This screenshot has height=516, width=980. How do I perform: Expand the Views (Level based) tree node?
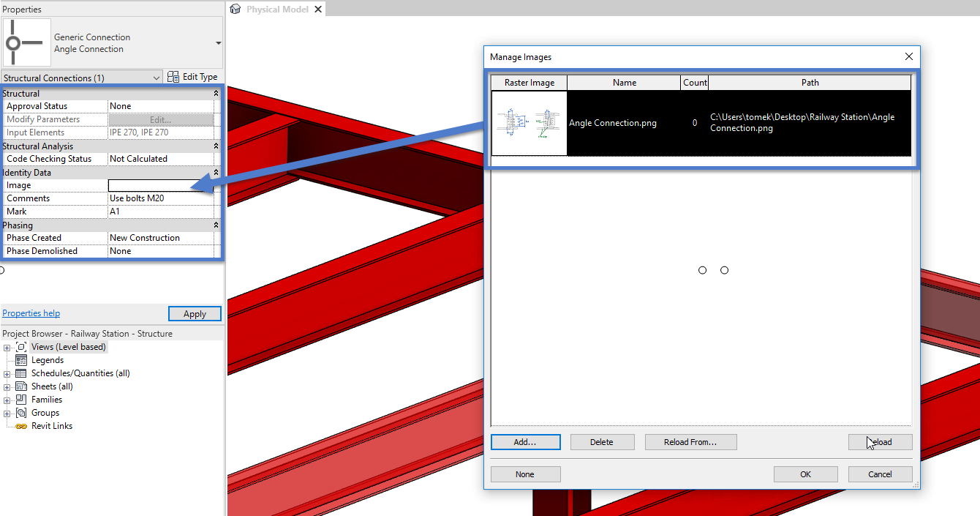pyautogui.click(x=7, y=348)
